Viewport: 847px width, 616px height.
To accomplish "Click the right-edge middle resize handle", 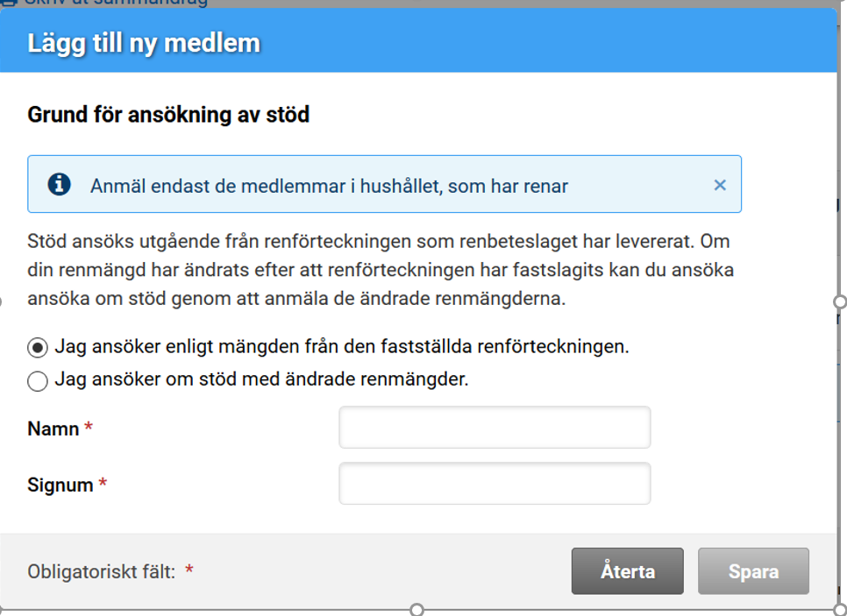I will pyautogui.click(x=840, y=301).
